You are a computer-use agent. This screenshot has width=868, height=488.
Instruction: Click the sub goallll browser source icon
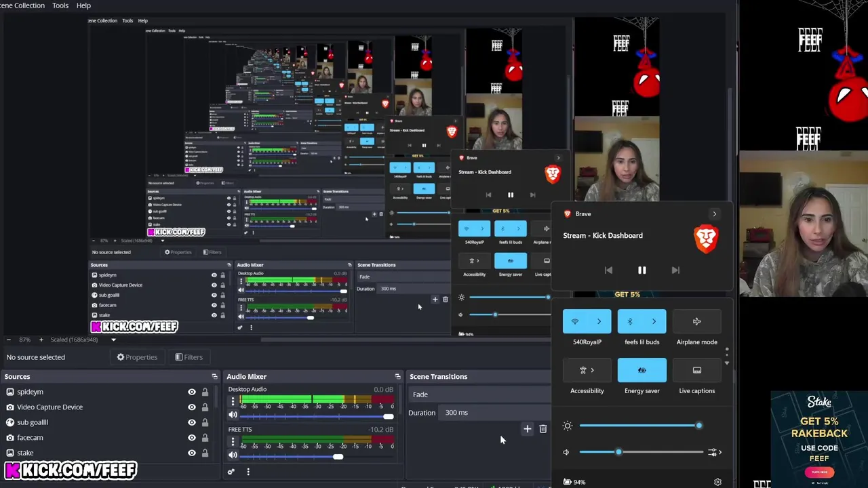tap(10, 422)
